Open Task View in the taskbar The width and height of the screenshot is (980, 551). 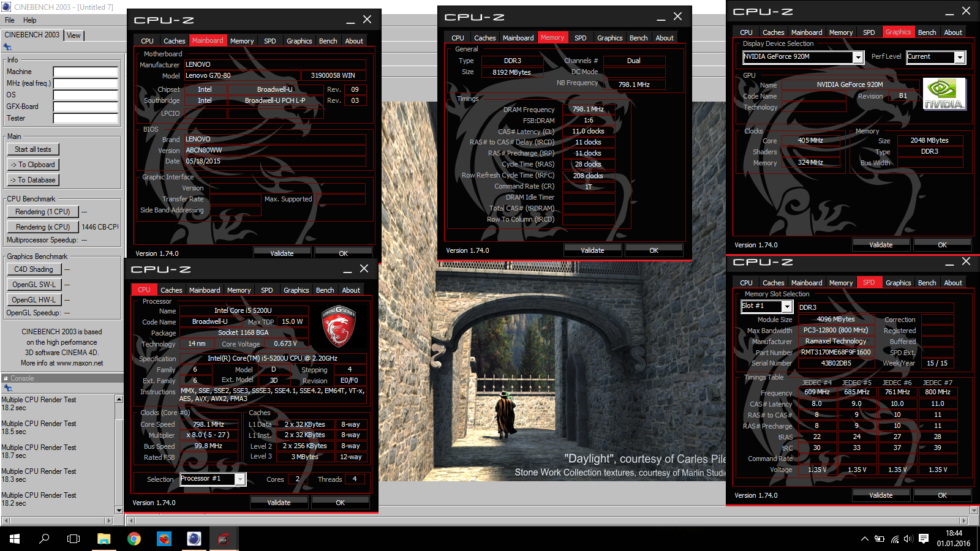[73, 539]
